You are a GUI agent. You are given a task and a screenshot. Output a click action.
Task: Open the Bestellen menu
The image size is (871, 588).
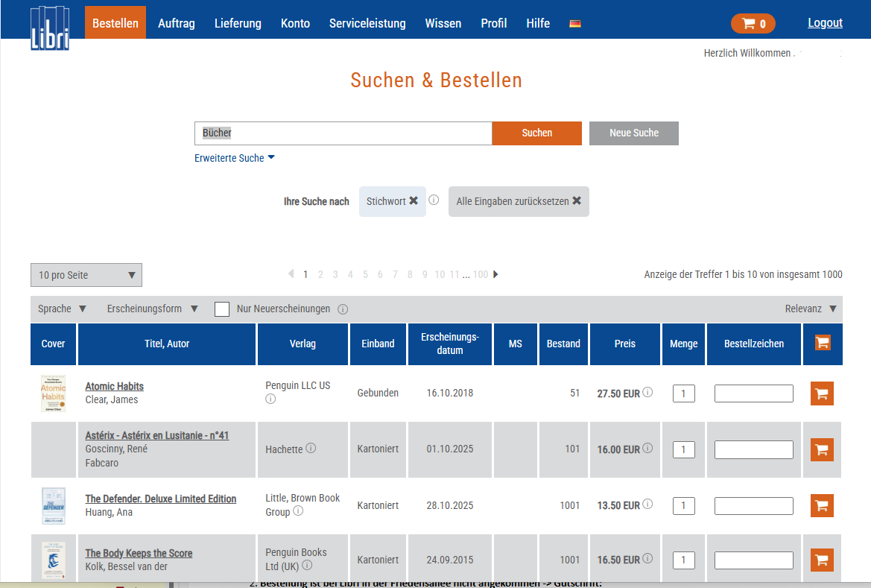[x=115, y=23]
